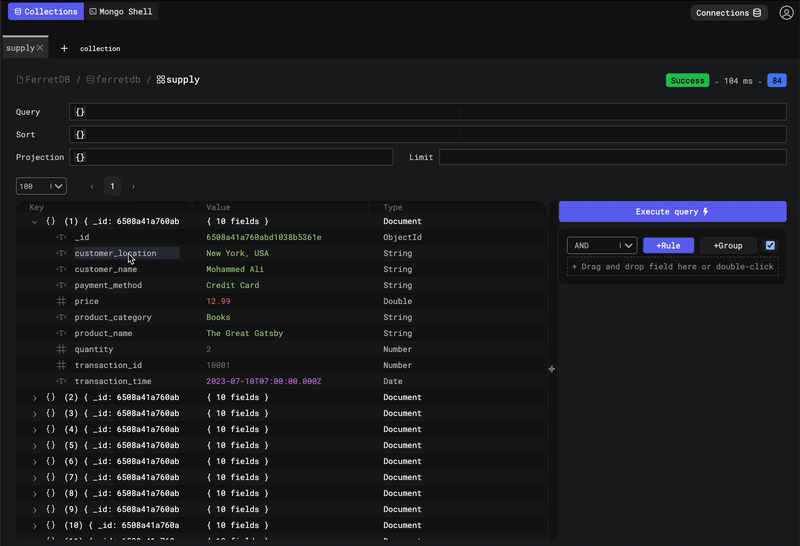Image resolution: width=800 pixels, height=546 pixels.
Task: Expand document (2)
Action: 35,398
